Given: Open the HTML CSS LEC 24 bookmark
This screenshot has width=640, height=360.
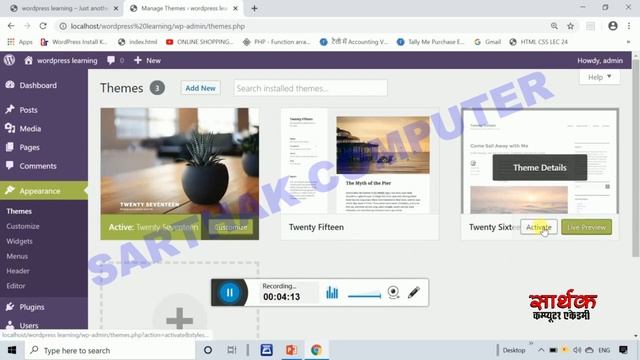Looking at the screenshot, I should [x=539, y=42].
